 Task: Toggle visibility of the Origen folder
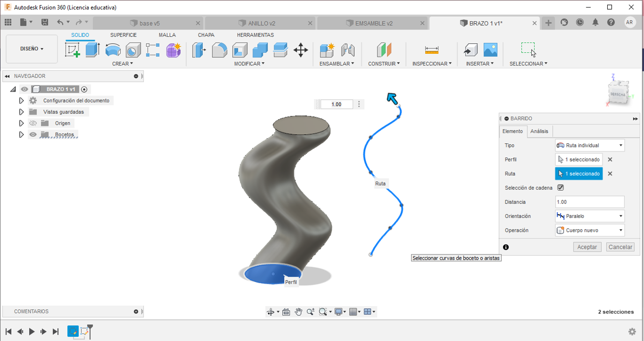[33, 123]
